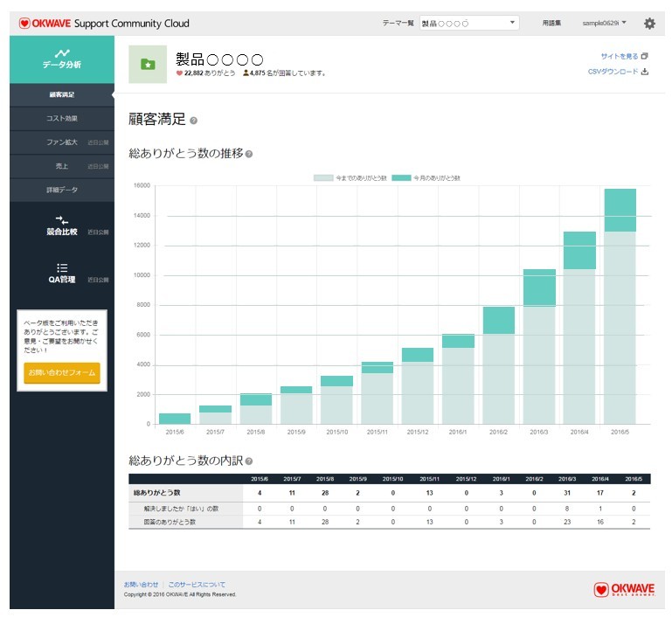672x617 pixels.
Task: Click the QA管理 list icon
Action: [62, 267]
